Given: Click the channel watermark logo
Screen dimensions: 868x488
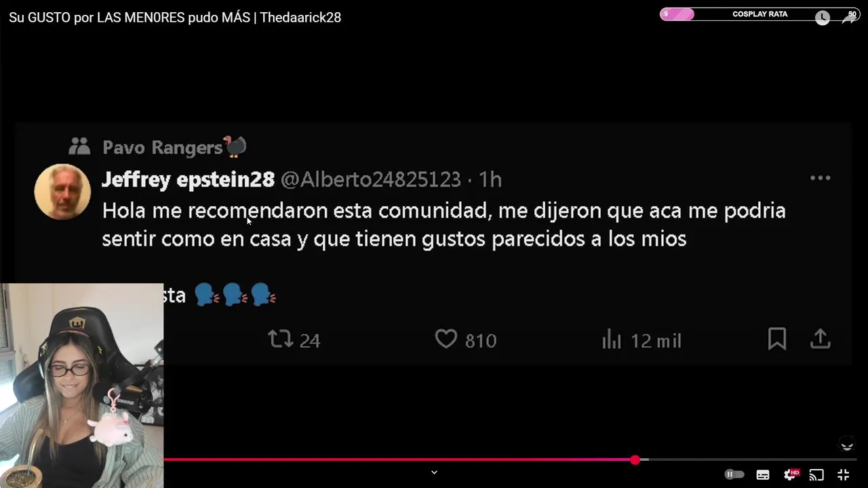Looking at the screenshot, I should 847,445.
